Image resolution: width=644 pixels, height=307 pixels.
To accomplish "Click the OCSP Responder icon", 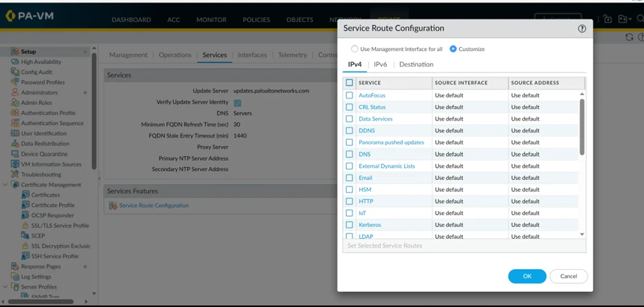I will point(25,216).
